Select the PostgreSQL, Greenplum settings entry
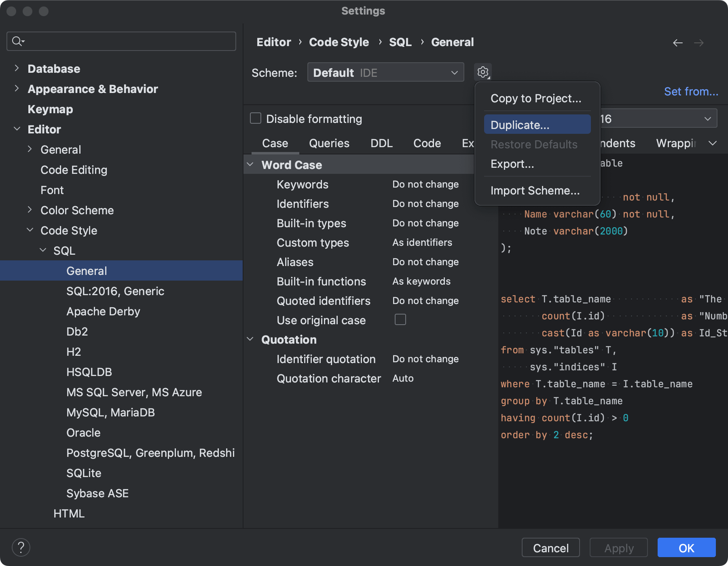728x566 pixels. point(150,453)
